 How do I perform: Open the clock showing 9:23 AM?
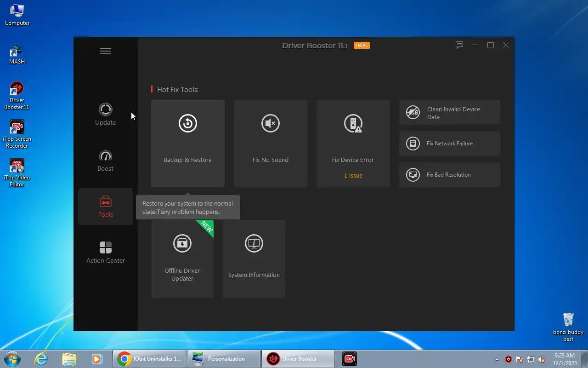(565, 359)
